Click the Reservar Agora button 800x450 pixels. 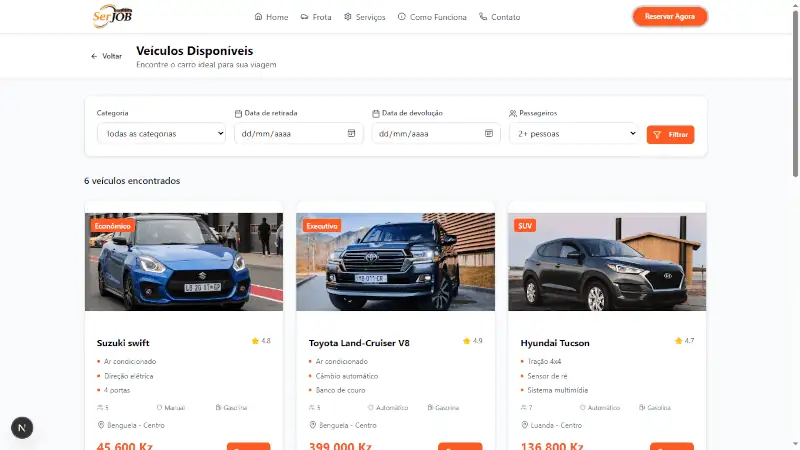tap(670, 16)
